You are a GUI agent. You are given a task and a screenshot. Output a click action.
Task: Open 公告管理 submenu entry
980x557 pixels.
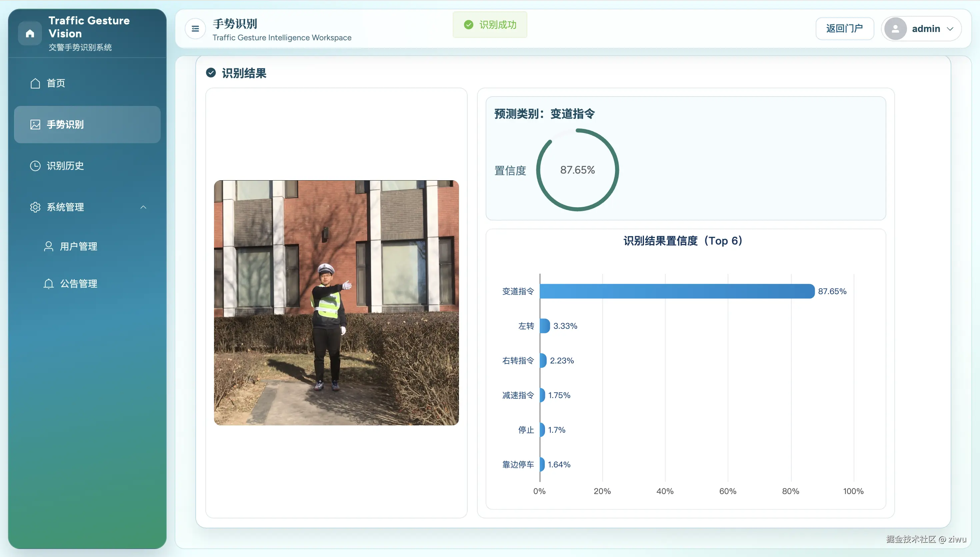(78, 284)
